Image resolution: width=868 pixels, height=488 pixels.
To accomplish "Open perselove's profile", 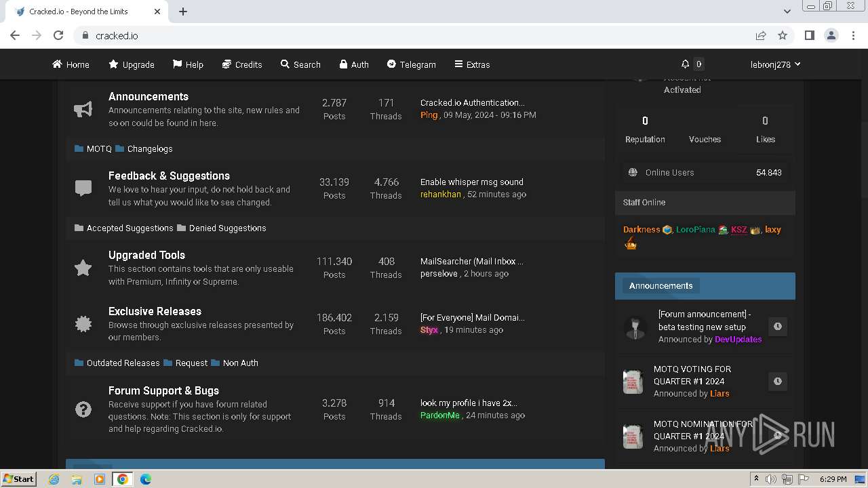I will (x=439, y=274).
